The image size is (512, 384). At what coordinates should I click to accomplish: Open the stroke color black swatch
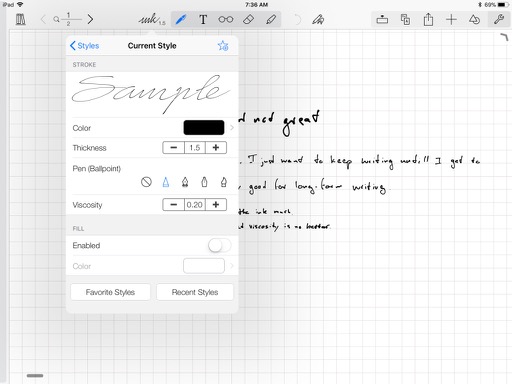pos(204,128)
